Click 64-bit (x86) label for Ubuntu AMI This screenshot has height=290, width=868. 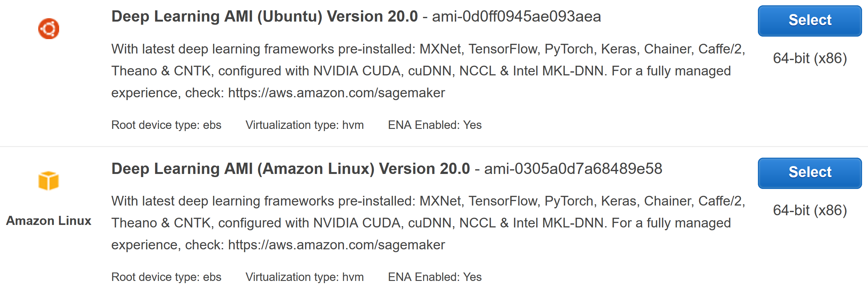coord(810,58)
